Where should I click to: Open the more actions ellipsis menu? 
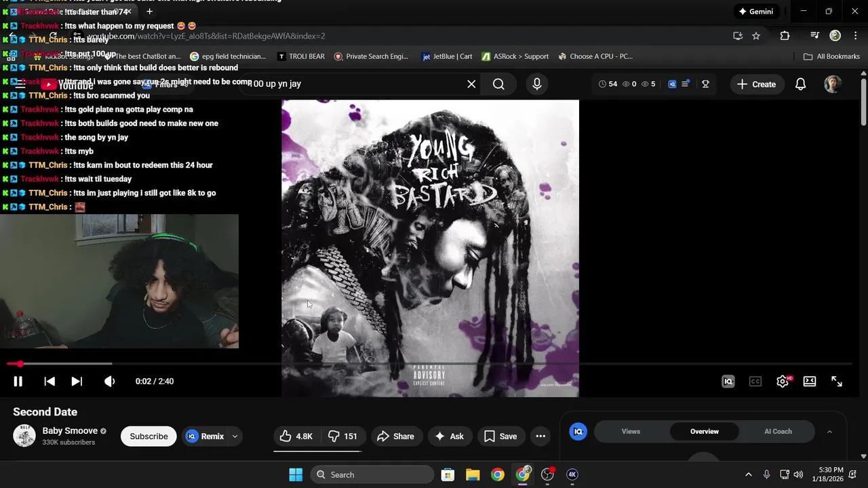(x=540, y=436)
